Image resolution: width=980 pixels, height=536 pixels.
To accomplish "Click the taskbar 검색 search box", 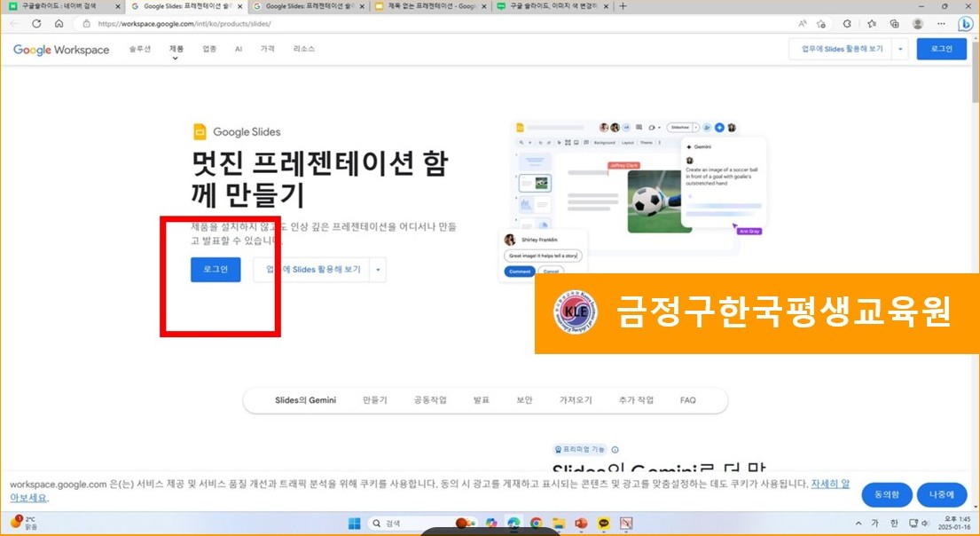I will 422,523.
